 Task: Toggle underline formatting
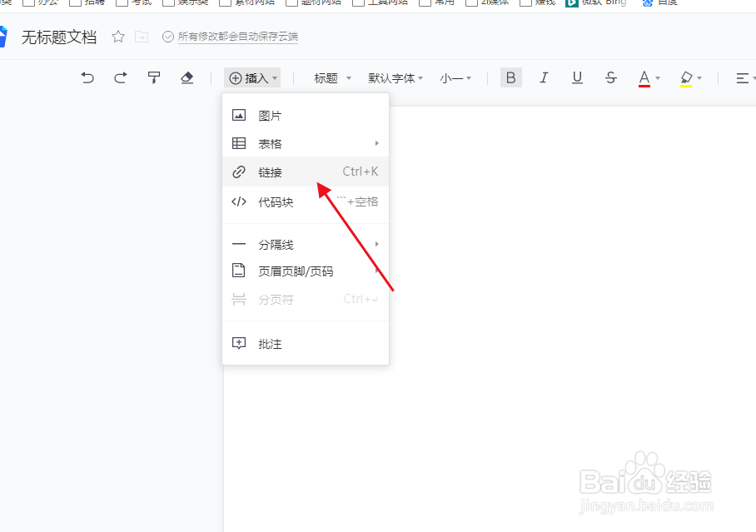click(x=577, y=77)
